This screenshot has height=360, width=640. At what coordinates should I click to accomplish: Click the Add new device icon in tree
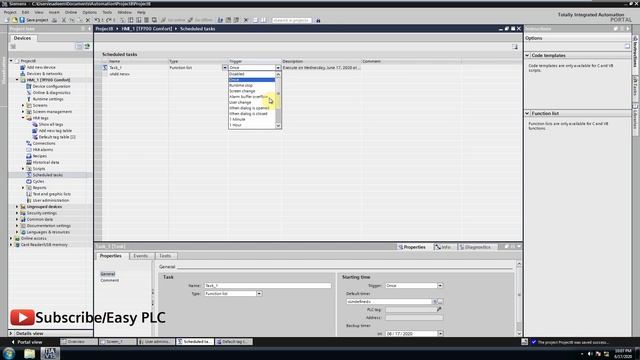pyautogui.click(x=23, y=67)
